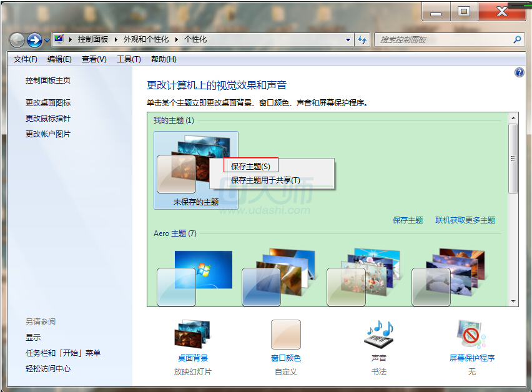This screenshot has height=392, width=532.
Task: Click the Back navigation arrow button
Action: [17, 40]
